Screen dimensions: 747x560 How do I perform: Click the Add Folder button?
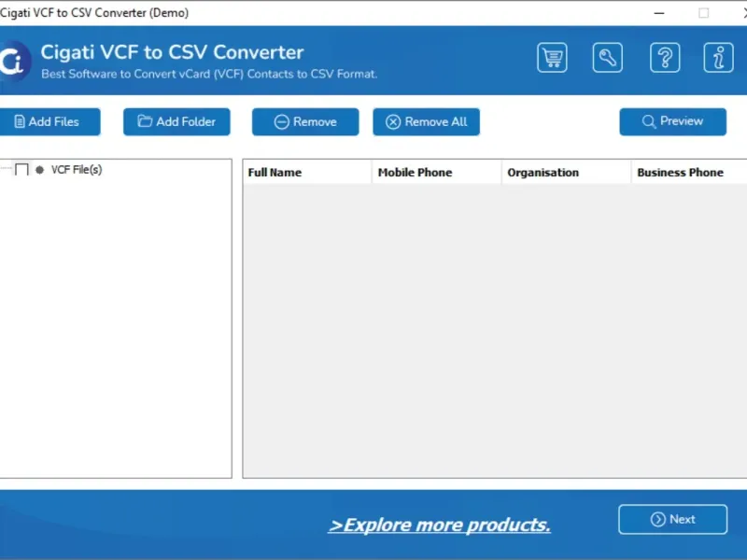[176, 122]
